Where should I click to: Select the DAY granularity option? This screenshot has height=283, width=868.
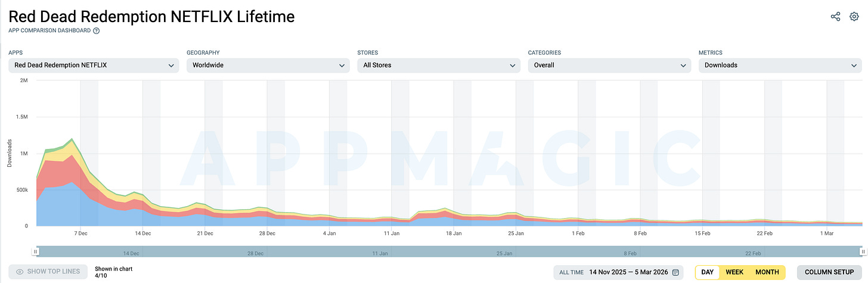click(x=708, y=272)
